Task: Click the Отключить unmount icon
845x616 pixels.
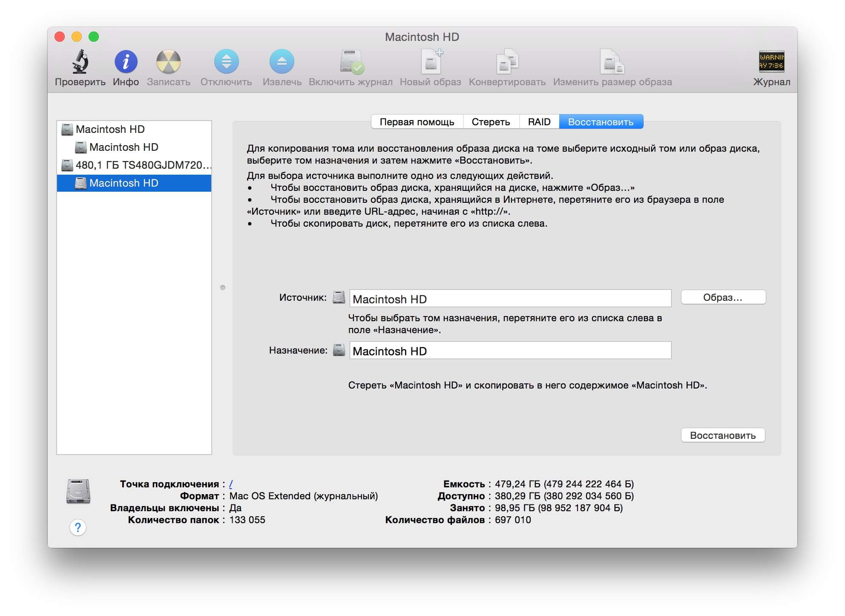Action: click(226, 62)
